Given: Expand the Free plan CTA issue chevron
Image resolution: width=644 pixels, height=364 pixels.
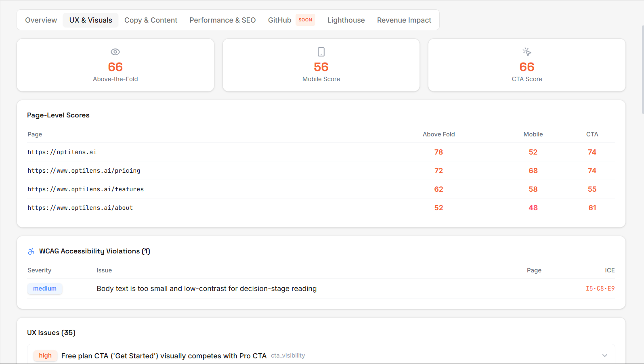Looking at the screenshot, I should tap(604, 356).
